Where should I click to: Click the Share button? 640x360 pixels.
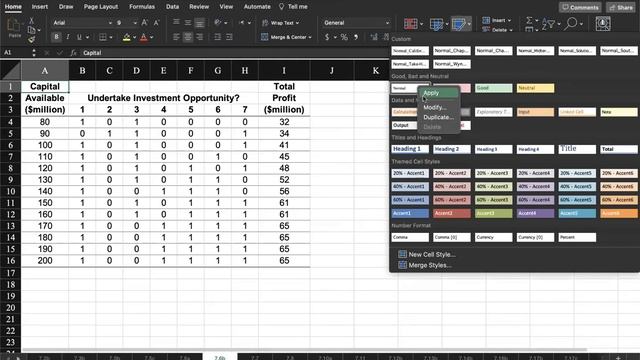pyautogui.click(x=621, y=7)
